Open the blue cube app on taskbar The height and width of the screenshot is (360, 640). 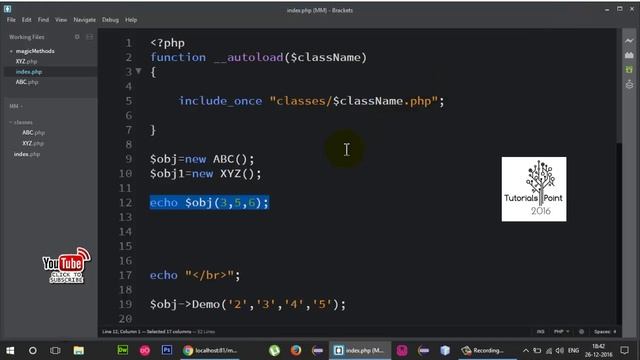[445, 350]
